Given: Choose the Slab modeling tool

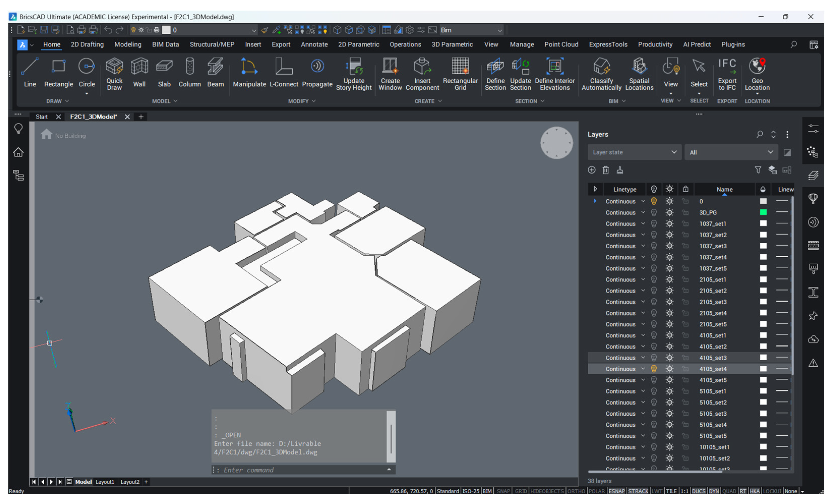Looking at the screenshot, I should pos(164,72).
